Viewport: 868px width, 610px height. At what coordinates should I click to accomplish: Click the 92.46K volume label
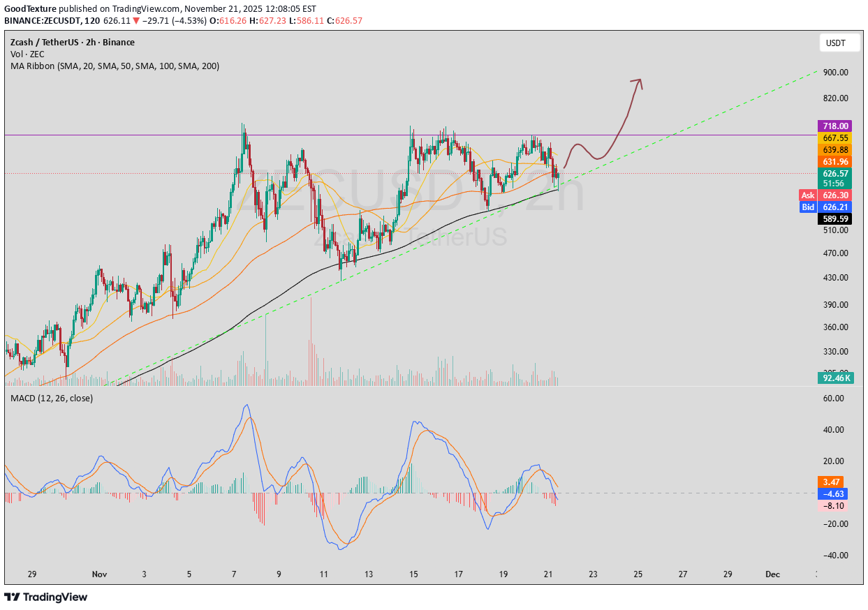pyautogui.click(x=835, y=378)
